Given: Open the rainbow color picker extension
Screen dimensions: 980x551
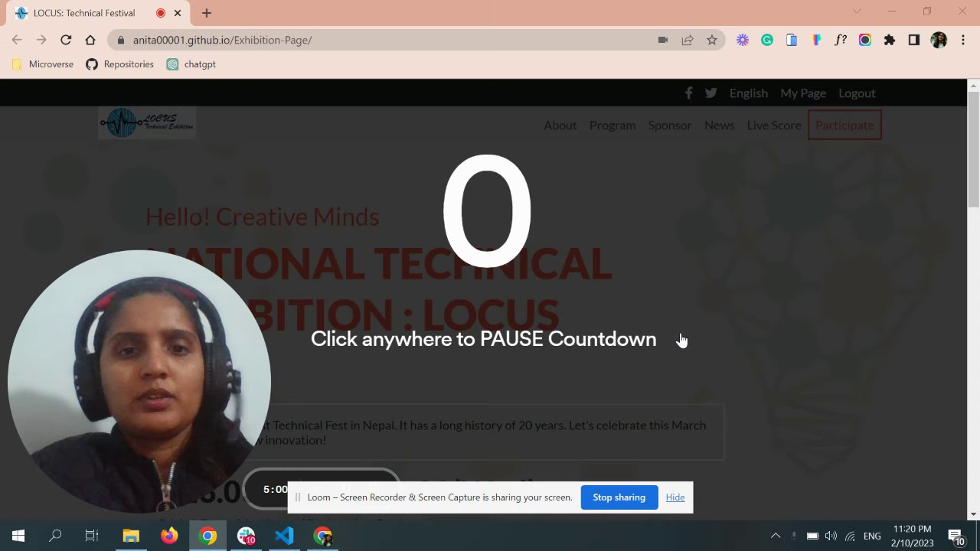Looking at the screenshot, I should pos(816,40).
